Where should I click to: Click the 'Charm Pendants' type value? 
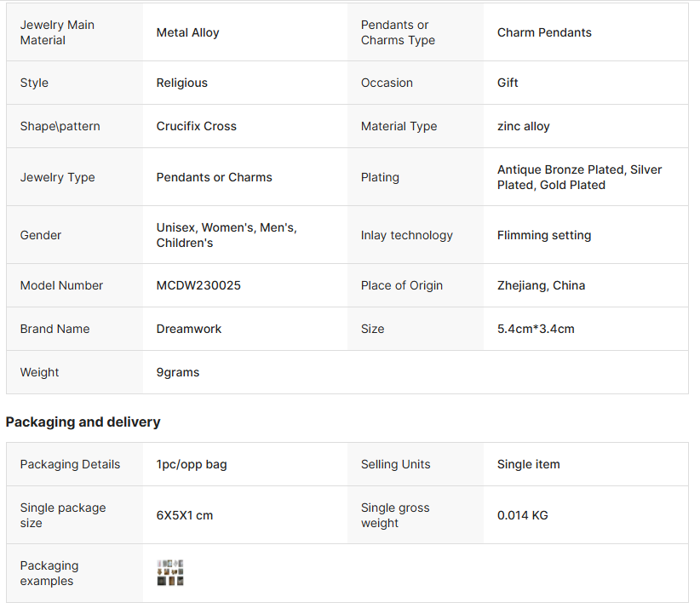coord(544,32)
